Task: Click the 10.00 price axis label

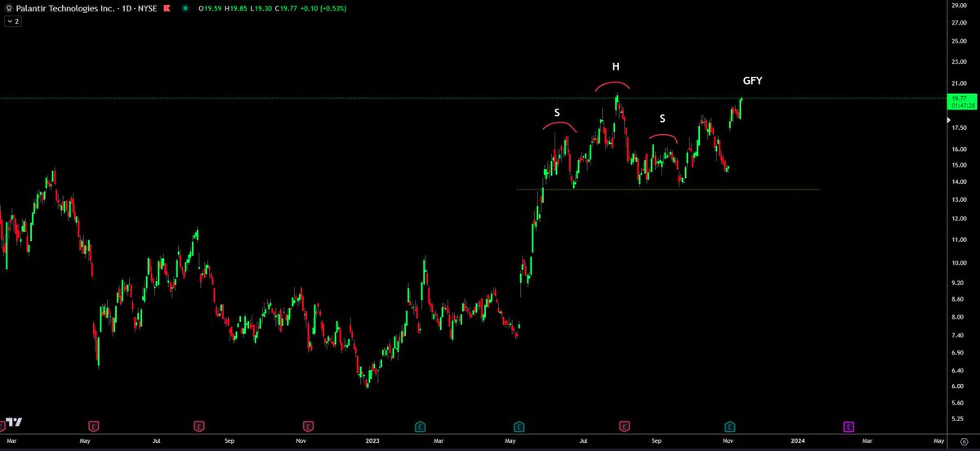Action: tap(959, 263)
